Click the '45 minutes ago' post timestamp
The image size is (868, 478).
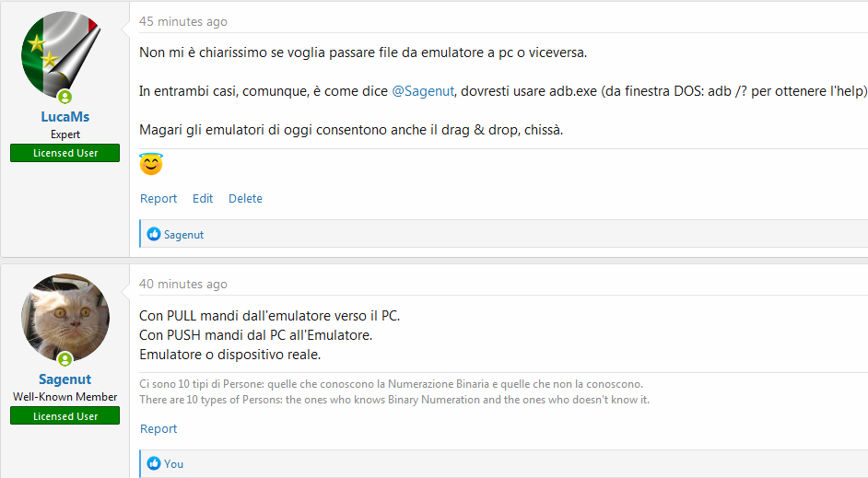click(x=183, y=22)
